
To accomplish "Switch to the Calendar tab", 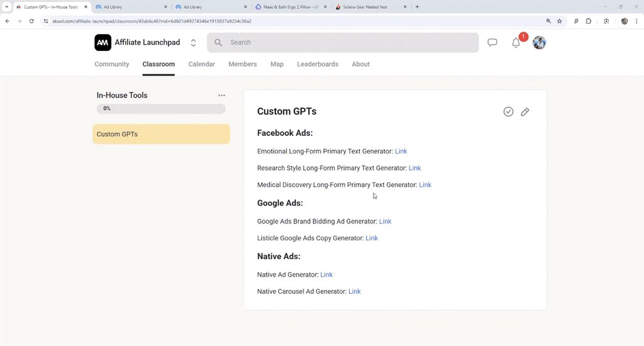I will (202, 64).
